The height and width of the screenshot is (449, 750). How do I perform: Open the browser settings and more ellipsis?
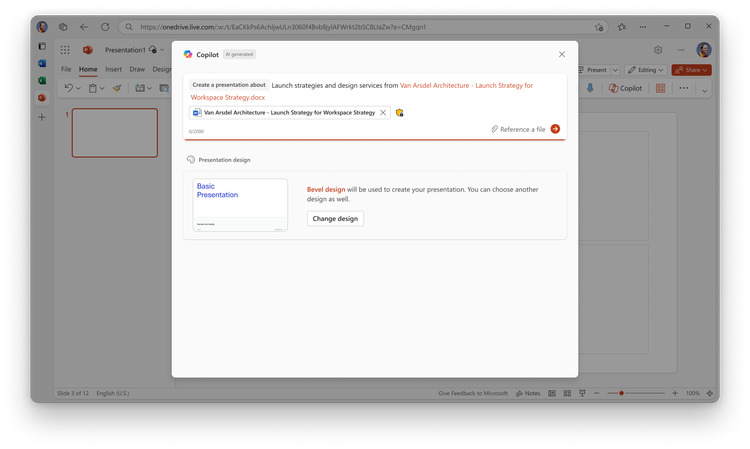pos(642,27)
